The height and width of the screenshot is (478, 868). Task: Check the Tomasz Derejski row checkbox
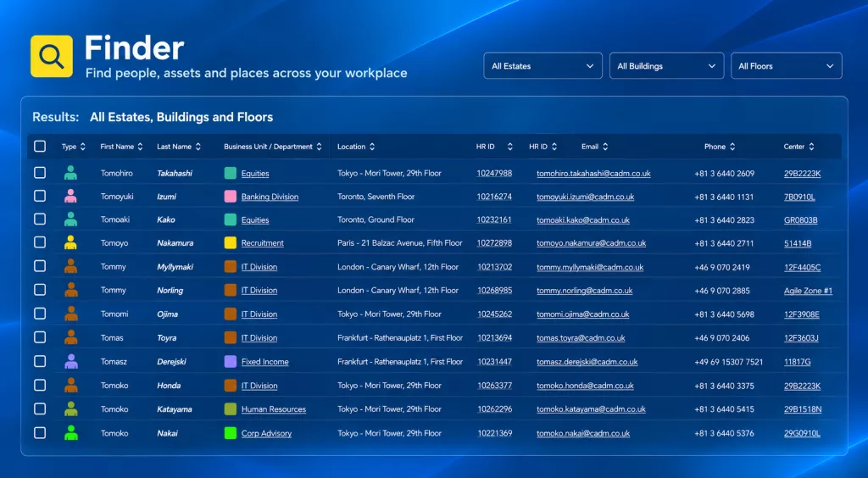point(40,361)
